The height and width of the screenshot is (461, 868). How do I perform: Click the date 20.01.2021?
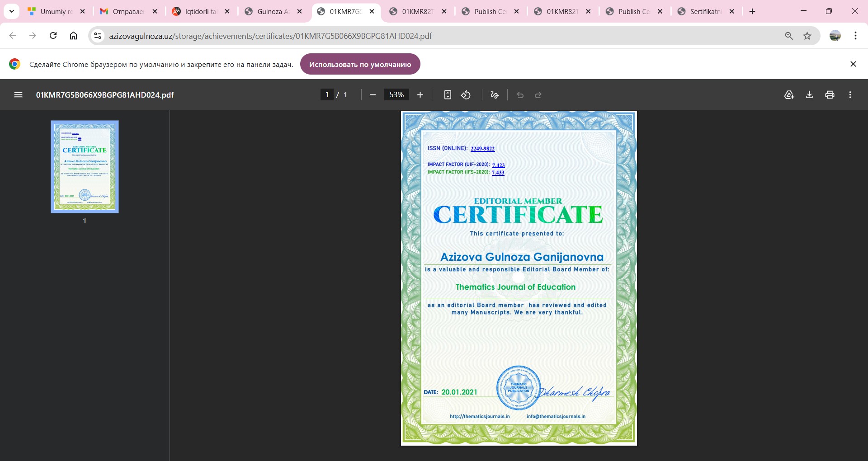pos(459,392)
